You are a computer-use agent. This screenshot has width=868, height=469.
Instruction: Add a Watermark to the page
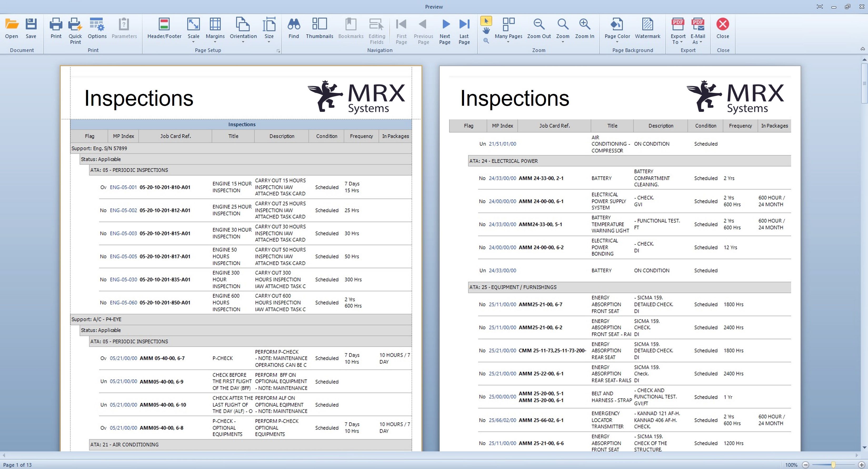pyautogui.click(x=647, y=28)
